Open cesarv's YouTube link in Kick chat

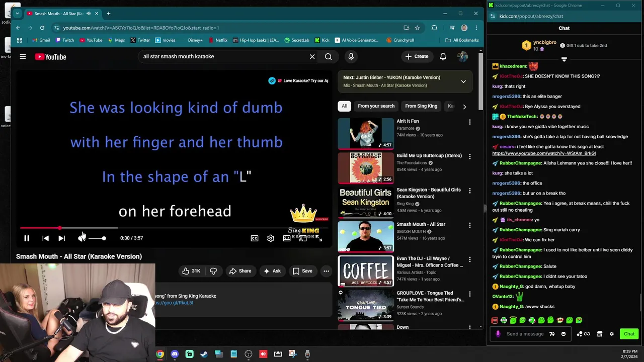(544, 153)
